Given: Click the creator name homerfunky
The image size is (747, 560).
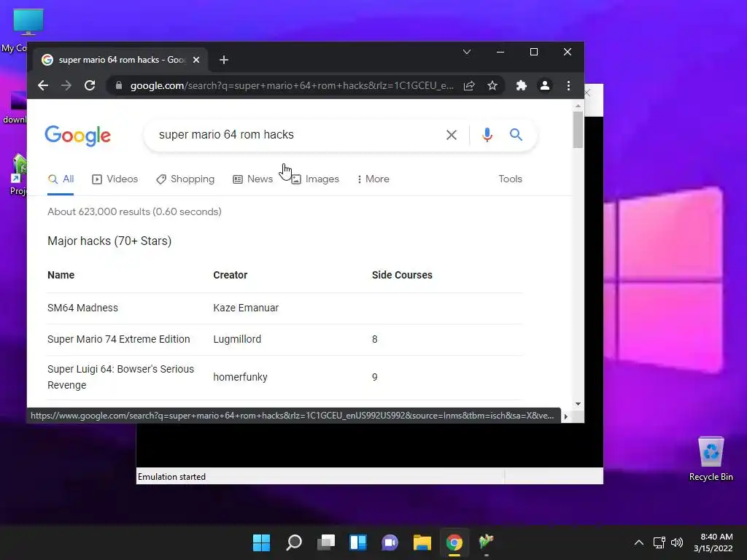Looking at the screenshot, I should [240, 377].
